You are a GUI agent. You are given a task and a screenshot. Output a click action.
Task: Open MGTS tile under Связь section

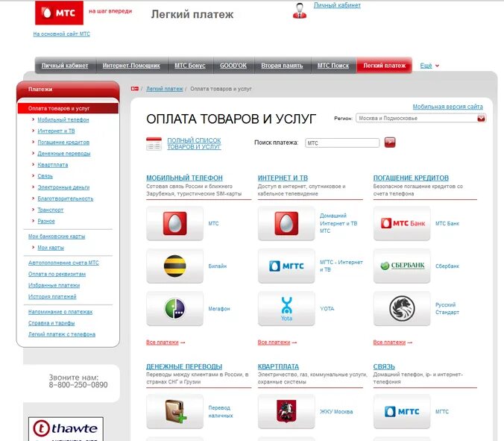(x=402, y=411)
